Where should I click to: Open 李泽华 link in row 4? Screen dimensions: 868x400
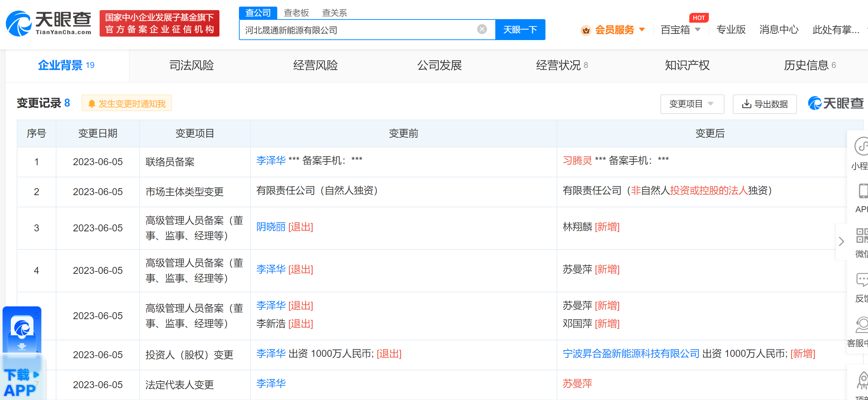[271, 269]
